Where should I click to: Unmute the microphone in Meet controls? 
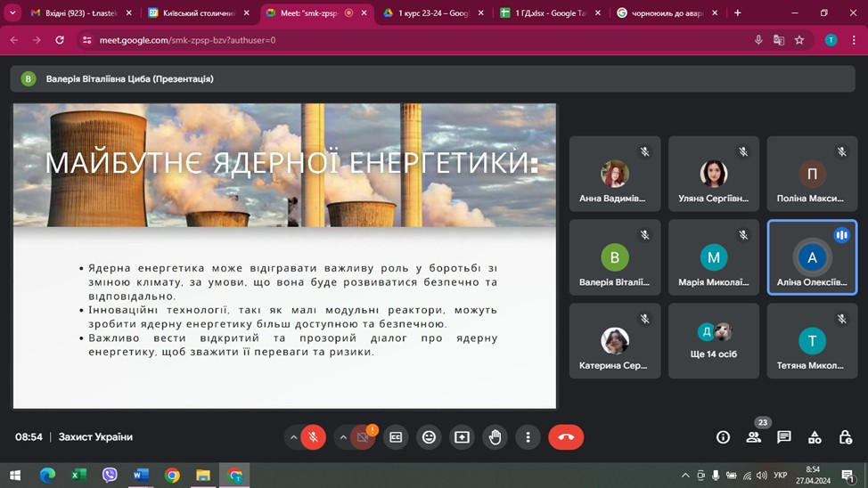[314, 437]
